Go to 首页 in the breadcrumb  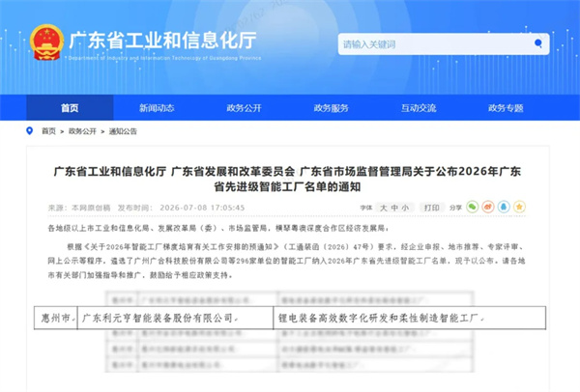pos(48,131)
